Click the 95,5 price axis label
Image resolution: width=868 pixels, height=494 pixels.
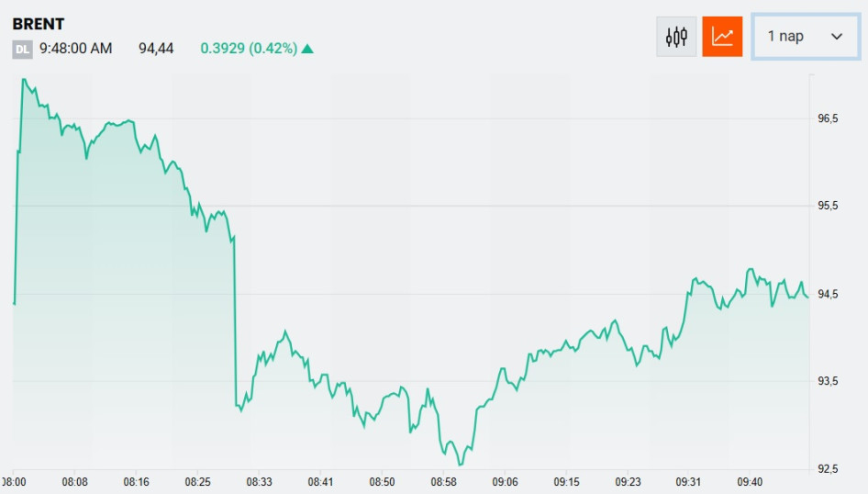(x=828, y=207)
